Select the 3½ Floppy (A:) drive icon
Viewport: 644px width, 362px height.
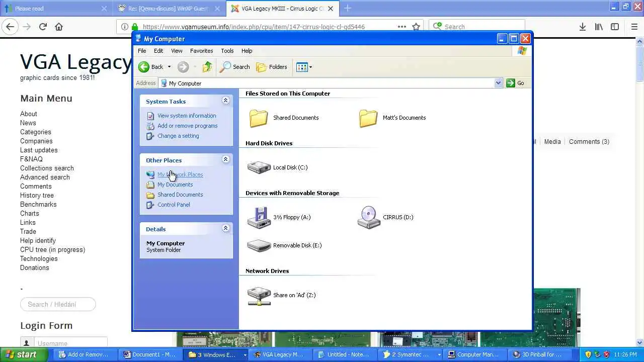[x=259, y=217]
